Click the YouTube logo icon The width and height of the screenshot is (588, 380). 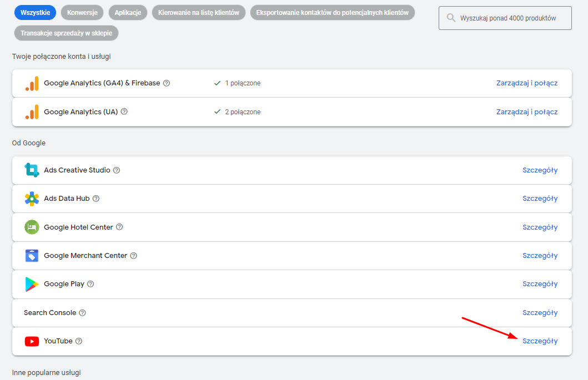click(x=32, y=341)
